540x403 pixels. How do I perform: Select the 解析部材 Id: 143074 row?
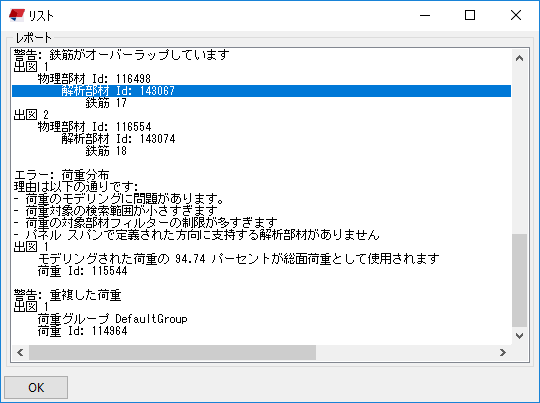(118, 139)
